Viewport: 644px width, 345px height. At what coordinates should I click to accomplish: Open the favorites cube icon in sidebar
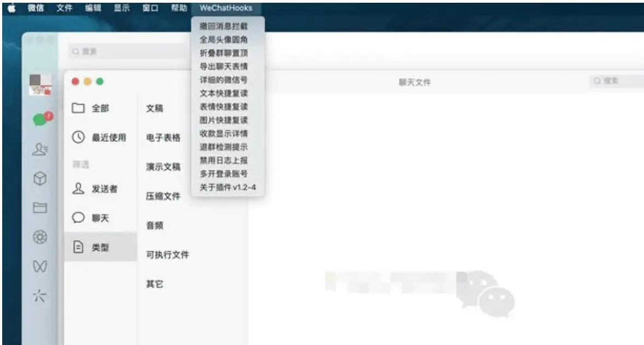[40, 179]
